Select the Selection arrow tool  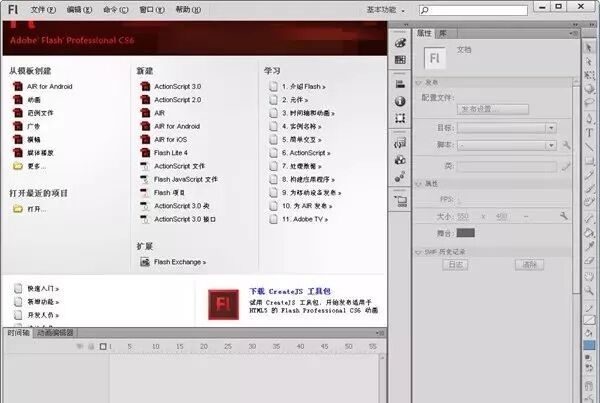pyautogui.click(x=589, y=48)
